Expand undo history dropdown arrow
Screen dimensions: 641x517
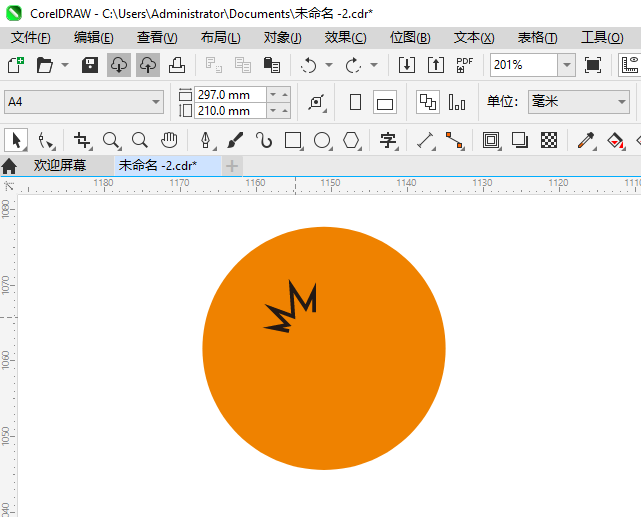tap(329, 65)
